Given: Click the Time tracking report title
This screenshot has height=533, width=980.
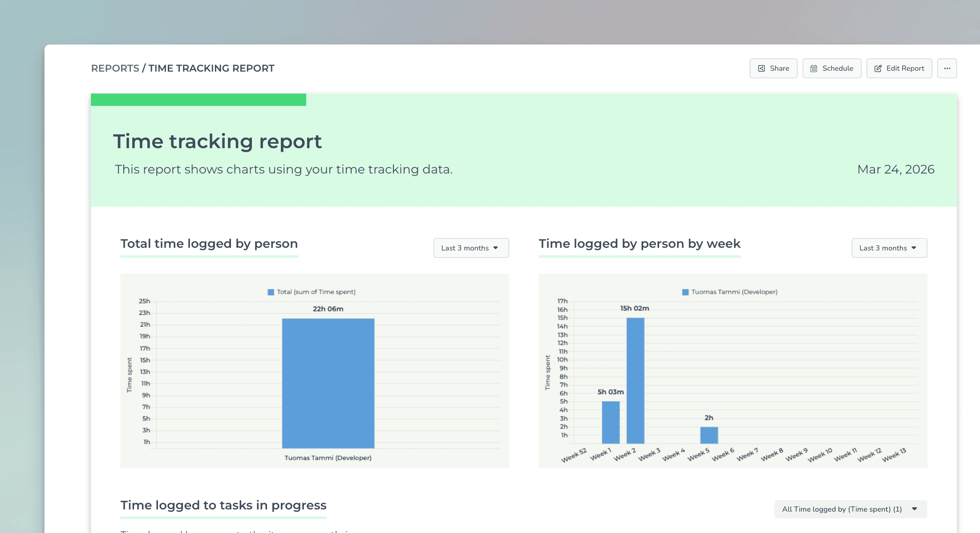Looking at the screenshot, I should click(x=217, y=141).
